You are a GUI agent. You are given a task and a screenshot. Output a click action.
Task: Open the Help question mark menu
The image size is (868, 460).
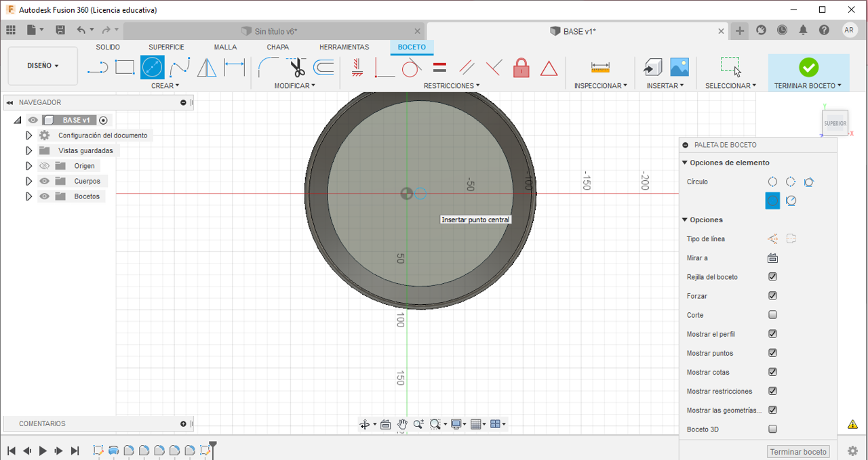click(x=824, y=30)
